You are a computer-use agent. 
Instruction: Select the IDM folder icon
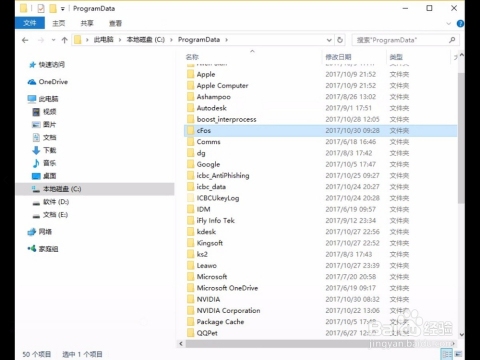tap(191, 209)
